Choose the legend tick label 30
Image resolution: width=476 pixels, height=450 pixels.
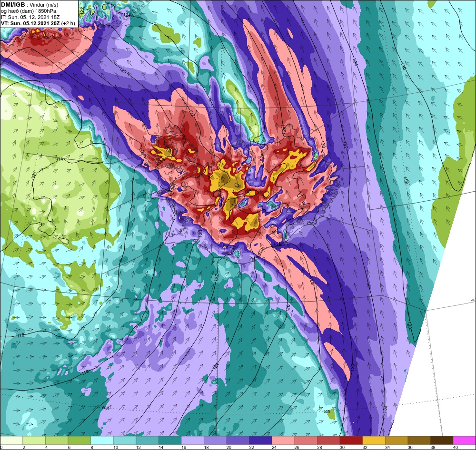(342, 447)
